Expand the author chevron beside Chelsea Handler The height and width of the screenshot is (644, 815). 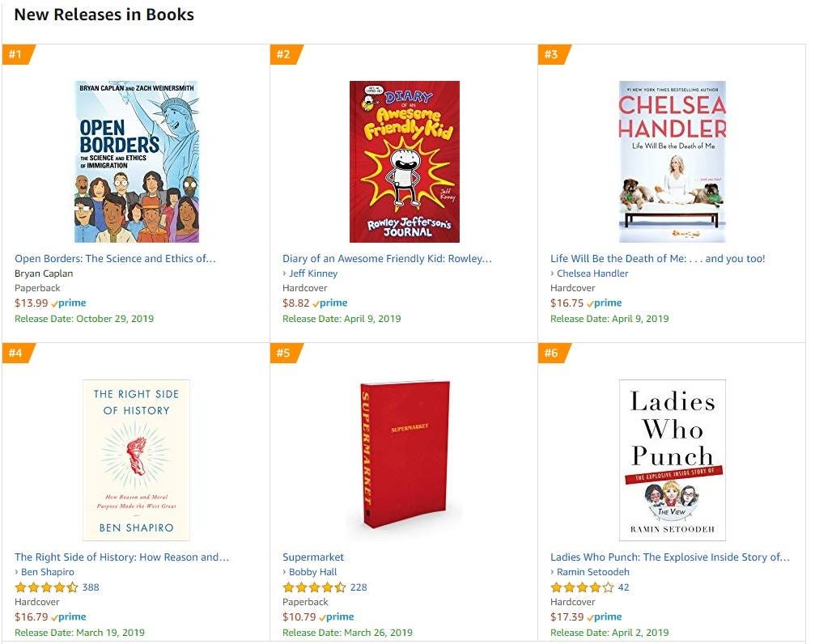click(554, 273)
